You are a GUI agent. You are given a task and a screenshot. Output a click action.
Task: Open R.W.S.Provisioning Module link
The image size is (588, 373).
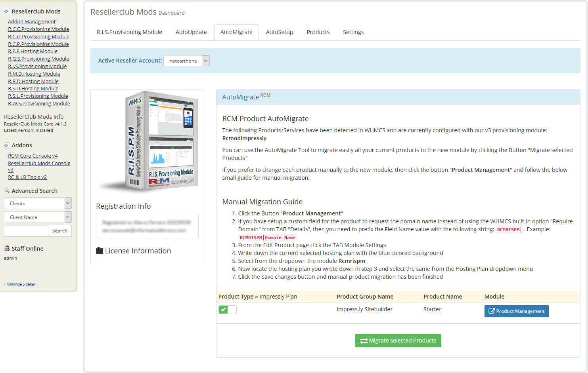[39, 103]
